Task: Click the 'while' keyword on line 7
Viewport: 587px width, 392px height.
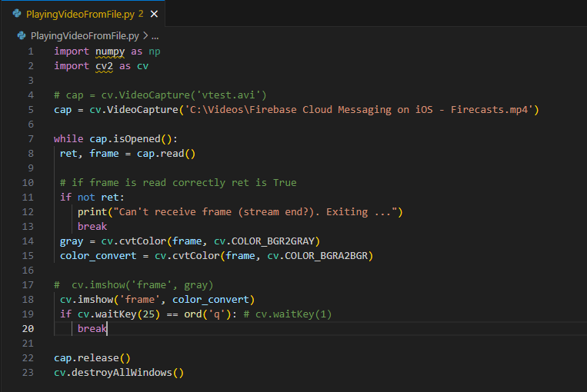Action: pos(68,139)
